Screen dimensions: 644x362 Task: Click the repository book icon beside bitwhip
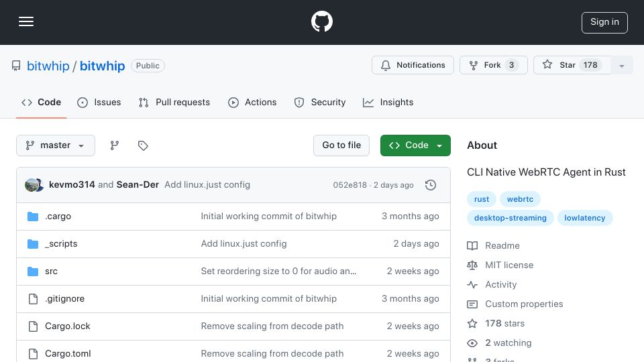tap(16, 66)
